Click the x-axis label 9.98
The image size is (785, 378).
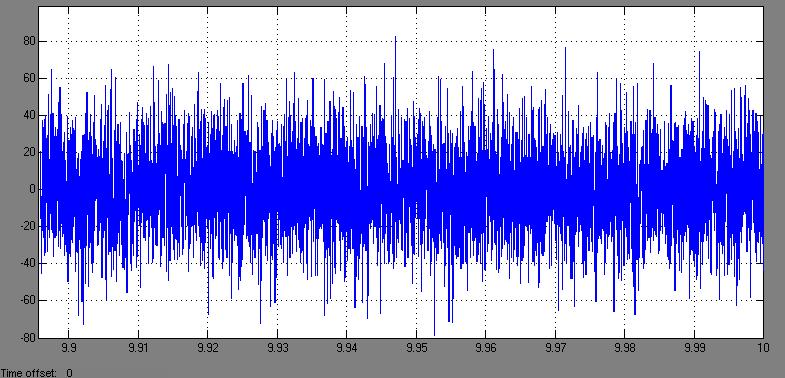coord(625,347)
